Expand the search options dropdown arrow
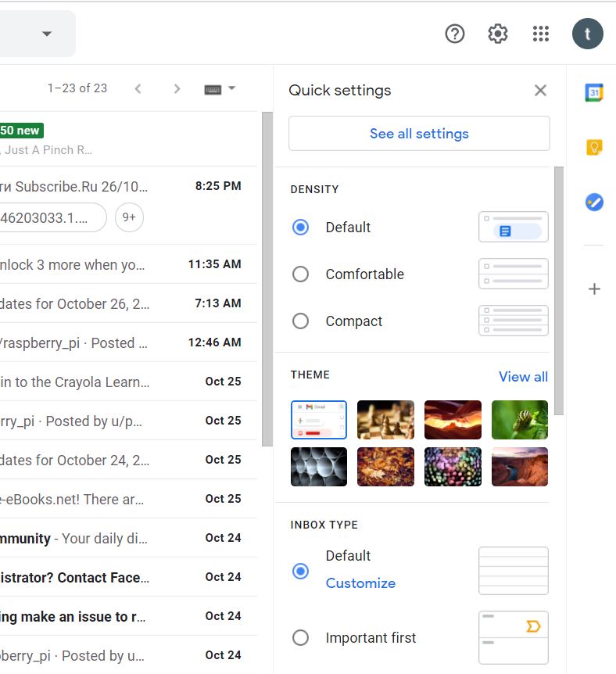616x674 pixels. click(x=47, y=34)
